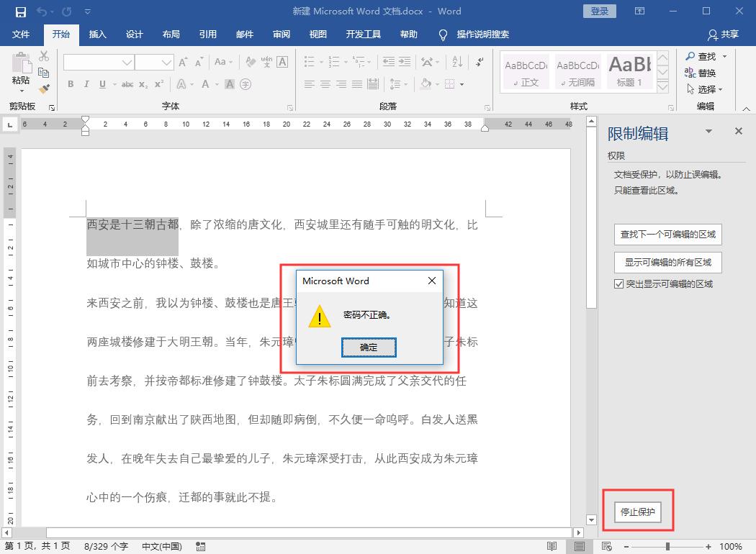Apply italic formatting
This screenshot has height=554, width=756.
(x=86, y=84)
